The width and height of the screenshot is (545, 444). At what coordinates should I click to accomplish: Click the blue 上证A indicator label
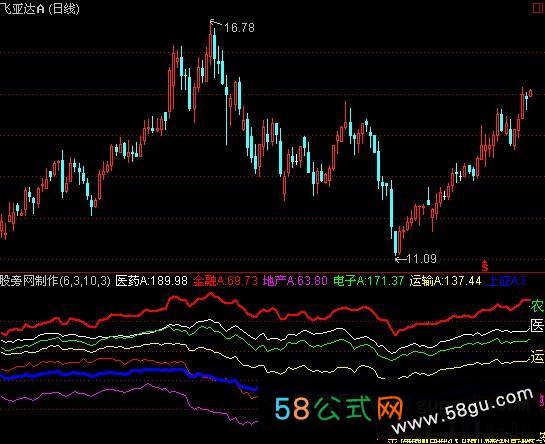[507, 281]
